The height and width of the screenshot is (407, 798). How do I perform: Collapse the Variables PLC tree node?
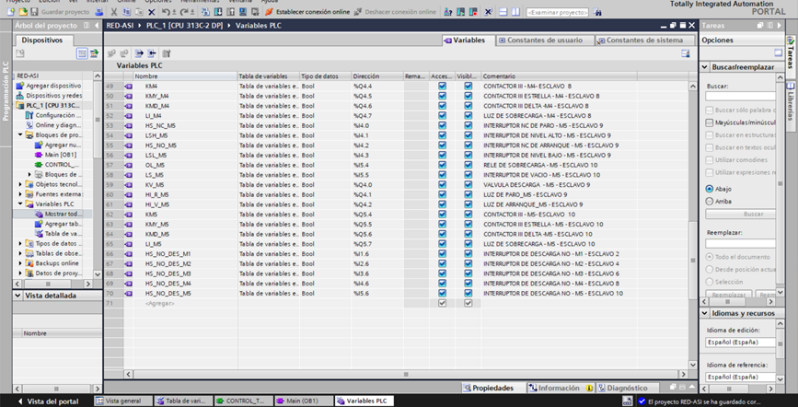point(20,204)
